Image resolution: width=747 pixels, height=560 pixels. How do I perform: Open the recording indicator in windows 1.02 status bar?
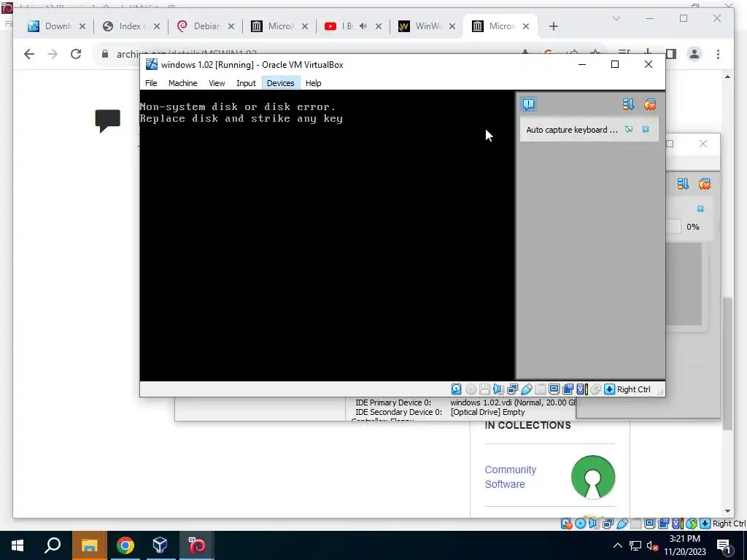(x=568, y=389)
